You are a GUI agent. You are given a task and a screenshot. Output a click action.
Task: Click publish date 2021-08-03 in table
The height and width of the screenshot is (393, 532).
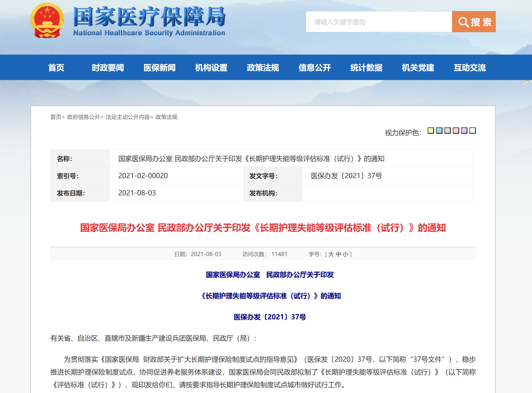[x=137, y=193]
